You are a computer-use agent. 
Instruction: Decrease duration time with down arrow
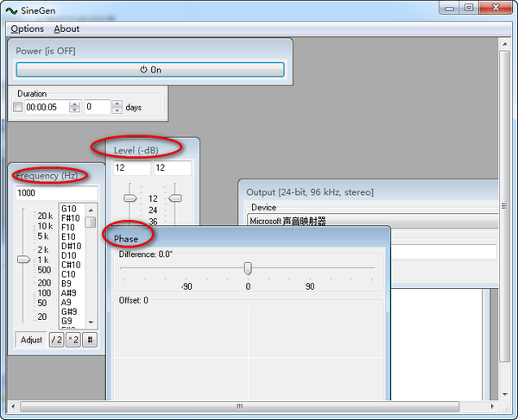(x=74, y=110)
